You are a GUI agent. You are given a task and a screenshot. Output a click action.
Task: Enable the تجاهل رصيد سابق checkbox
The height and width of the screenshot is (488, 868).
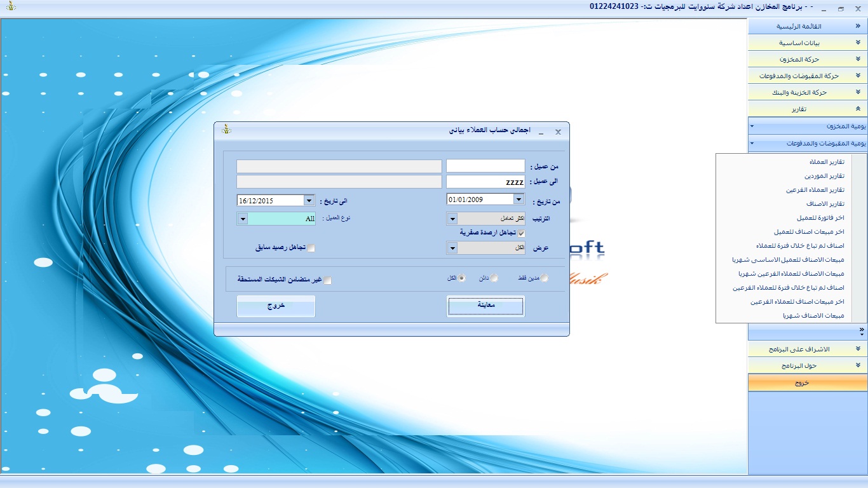point(311,248)
